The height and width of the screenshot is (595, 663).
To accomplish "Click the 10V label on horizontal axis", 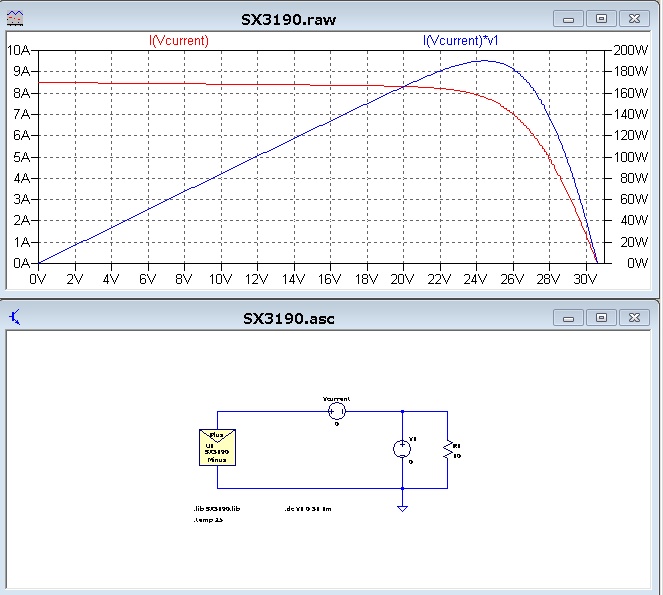I will (220, 279).
